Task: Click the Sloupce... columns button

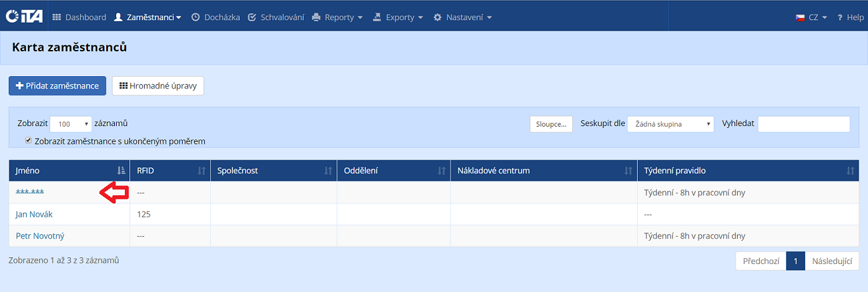Action: 551,124
